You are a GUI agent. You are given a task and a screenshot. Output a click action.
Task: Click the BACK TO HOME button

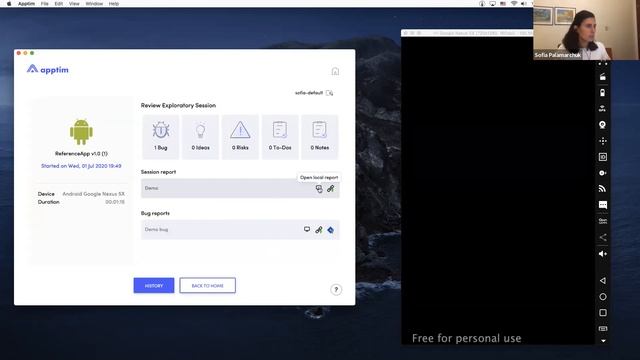pos(207,285)
